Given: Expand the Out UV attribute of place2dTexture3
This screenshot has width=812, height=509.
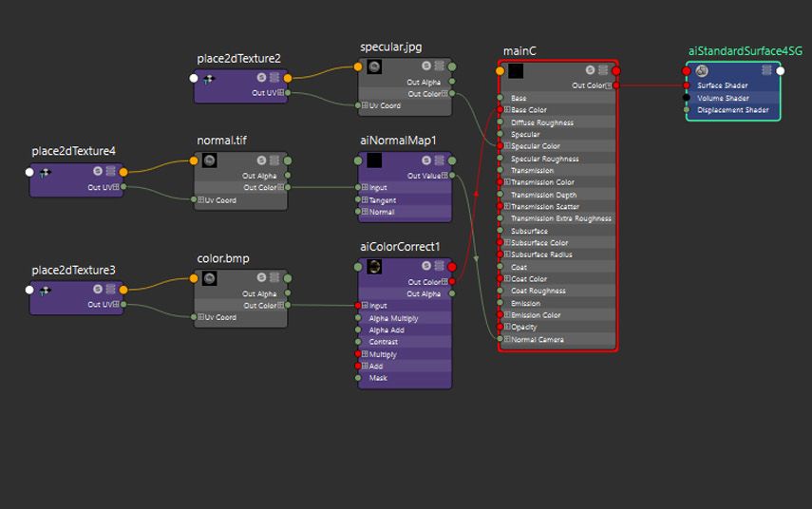Looking at the screenshot, I should click(x=119, y=305).
